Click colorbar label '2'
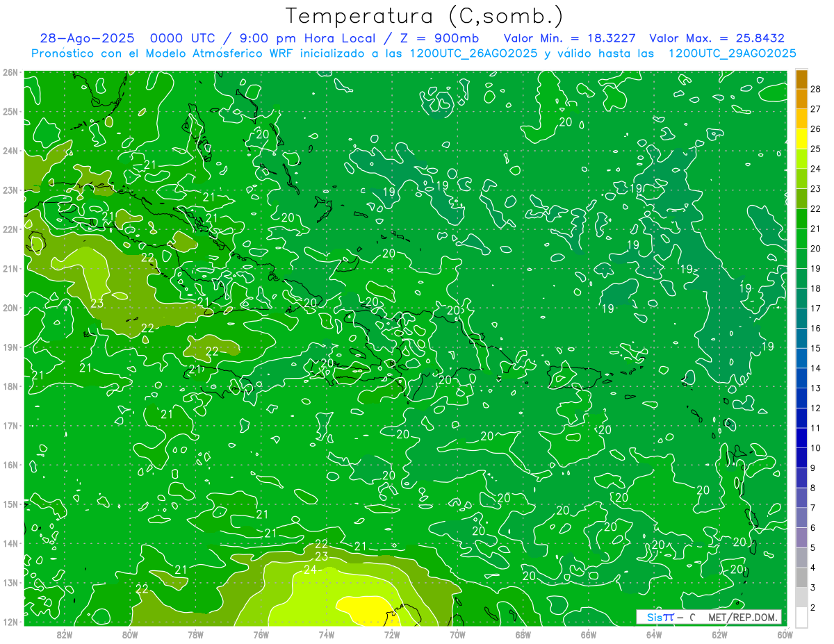 pos(812,607)
